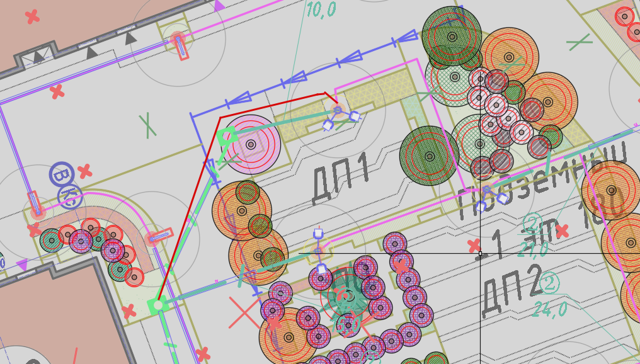Select the large red X cross below orange trees
Screen dimensions: 640x364
(244, 313)
